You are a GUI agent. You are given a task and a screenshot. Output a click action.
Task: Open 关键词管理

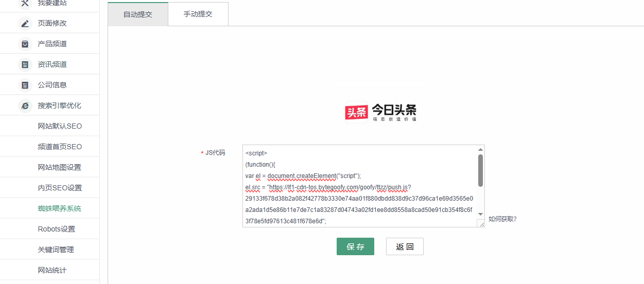click(x=56, y=250)
